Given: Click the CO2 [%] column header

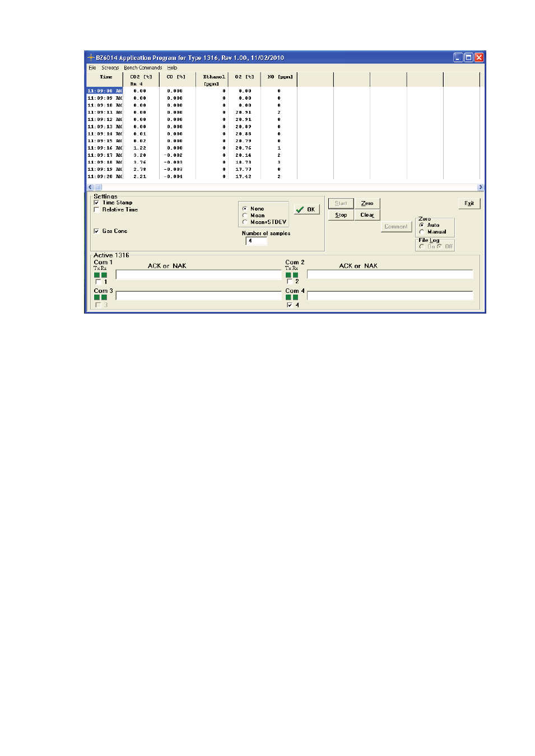Looking at the screenshot, I should (141, 80).
